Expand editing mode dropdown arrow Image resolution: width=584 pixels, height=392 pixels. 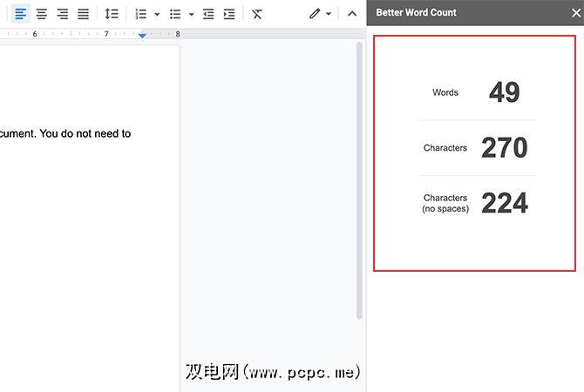point(329,14)
